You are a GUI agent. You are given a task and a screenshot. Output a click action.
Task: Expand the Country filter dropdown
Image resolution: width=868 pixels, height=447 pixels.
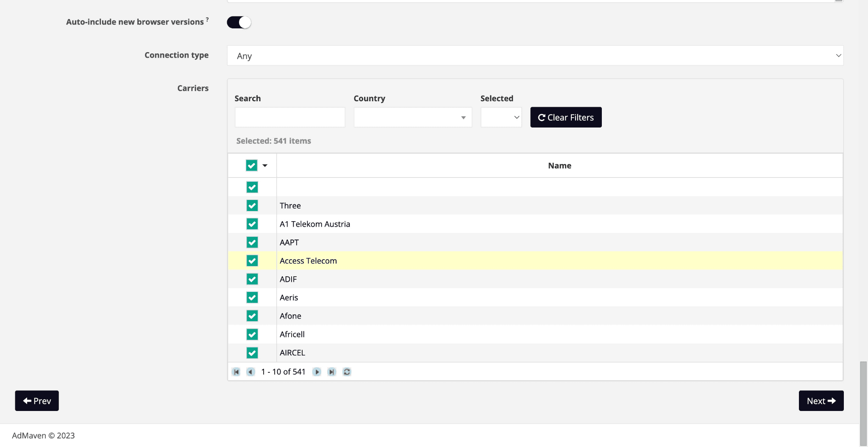tap(412, 117)
